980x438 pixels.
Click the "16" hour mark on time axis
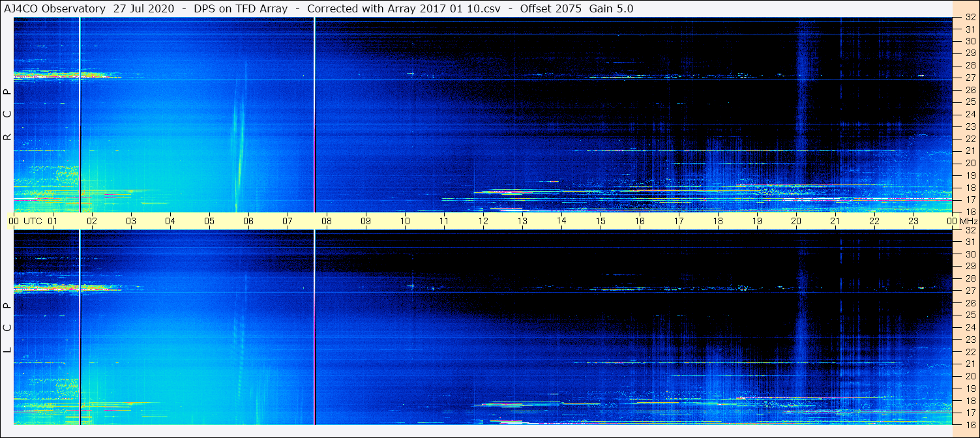click(x=640, y=221)
